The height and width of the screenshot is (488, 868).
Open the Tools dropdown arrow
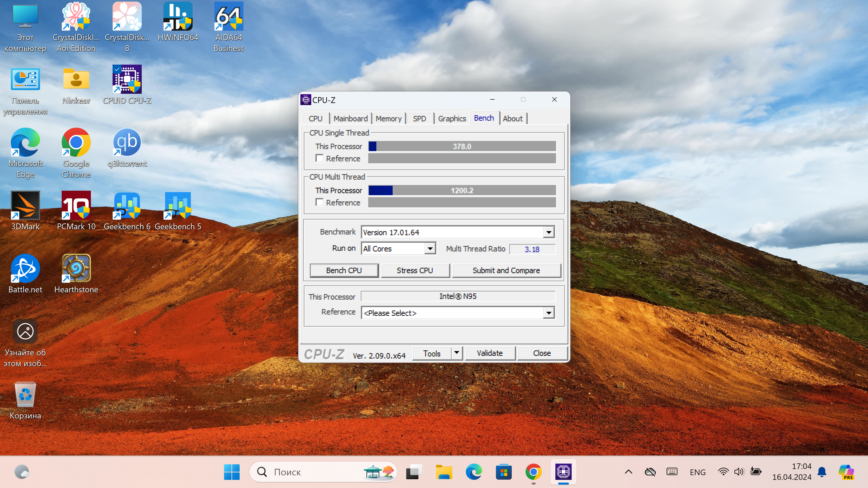(457, 353)
